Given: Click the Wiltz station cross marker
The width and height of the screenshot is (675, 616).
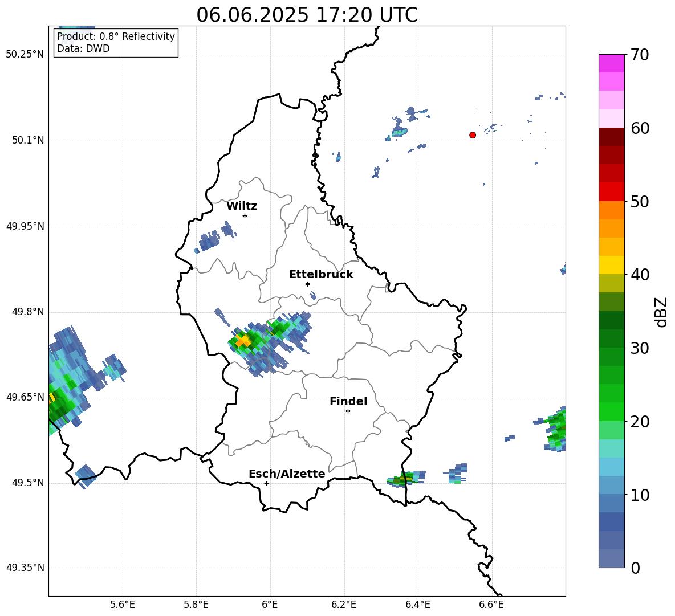Looking at the screenshot, I should coord(245,215).
